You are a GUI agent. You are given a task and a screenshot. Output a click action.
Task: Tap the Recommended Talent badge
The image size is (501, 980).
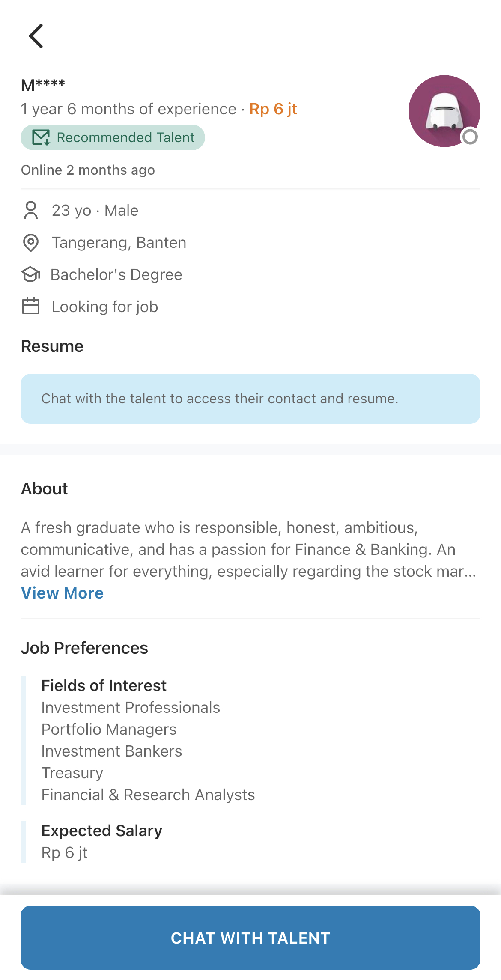coord(113,137)
